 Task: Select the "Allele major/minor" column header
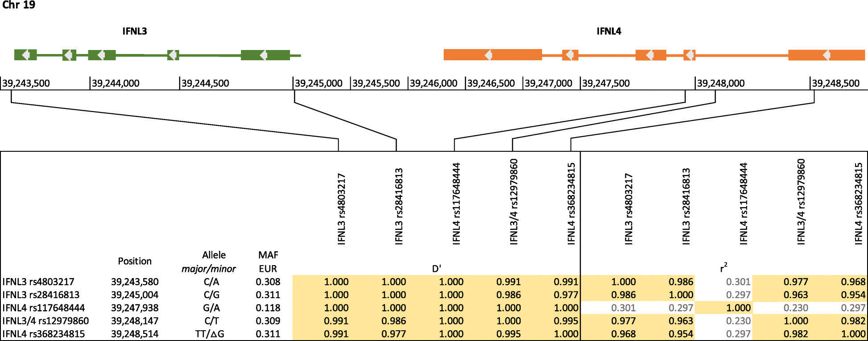pyautogui.click(x=209, y=262)
